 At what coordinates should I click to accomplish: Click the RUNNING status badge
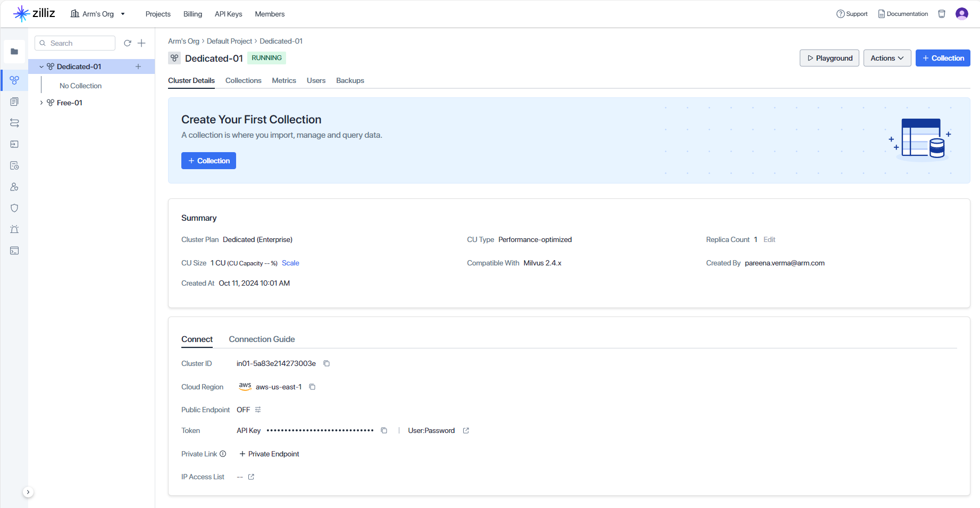click(266, 58)
